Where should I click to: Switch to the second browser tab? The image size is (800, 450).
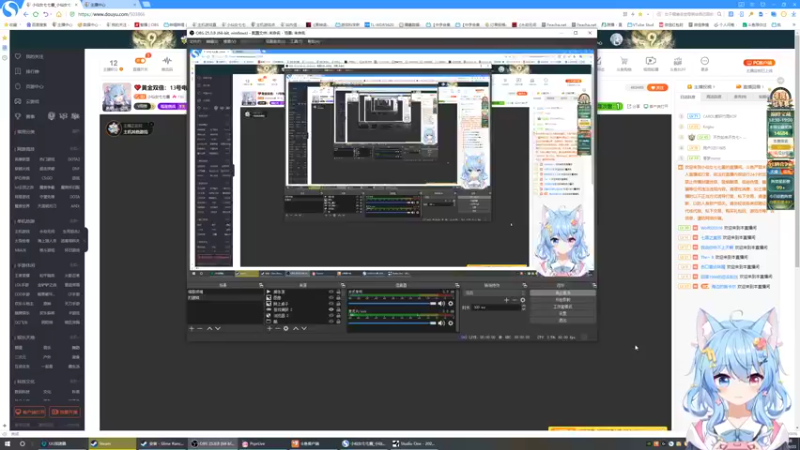(x=110, y=4)
